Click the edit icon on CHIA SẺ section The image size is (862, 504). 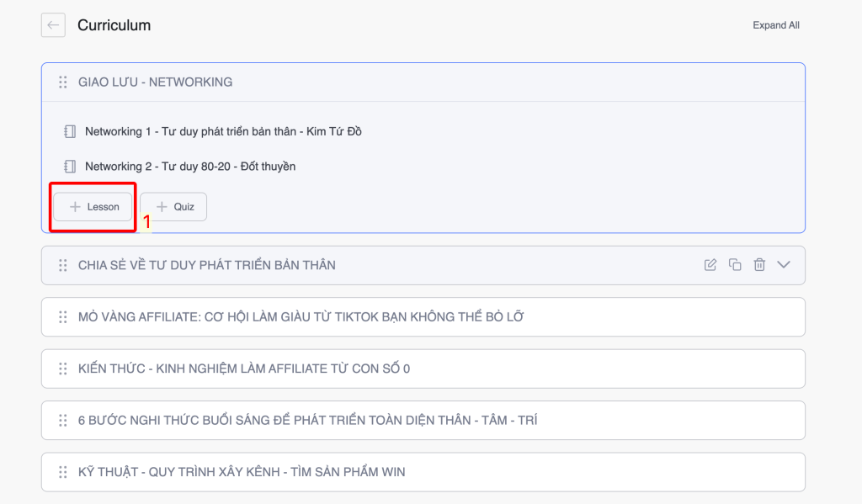[710, 265]
